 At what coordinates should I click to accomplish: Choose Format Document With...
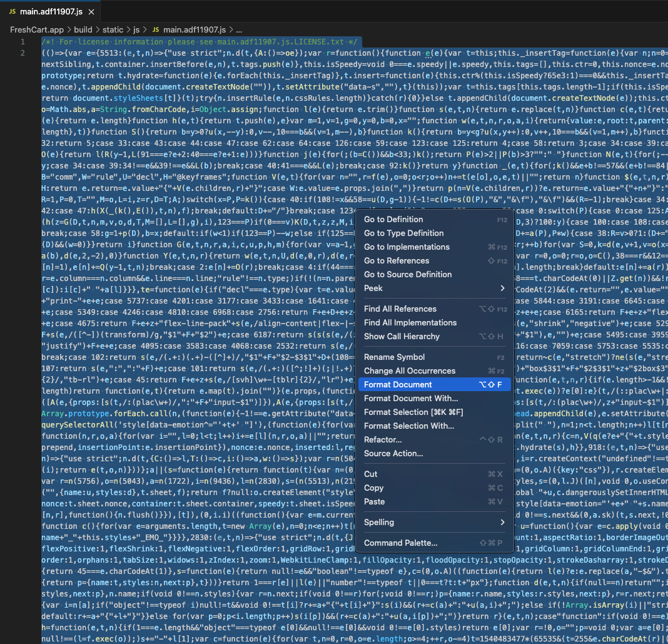pyautogui.click(x=434, y=399)
